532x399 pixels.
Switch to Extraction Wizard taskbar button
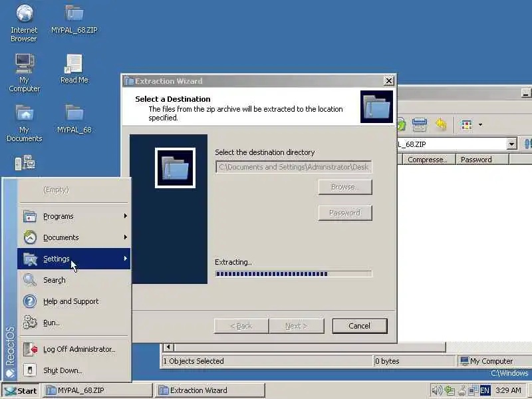click(210, 390)
